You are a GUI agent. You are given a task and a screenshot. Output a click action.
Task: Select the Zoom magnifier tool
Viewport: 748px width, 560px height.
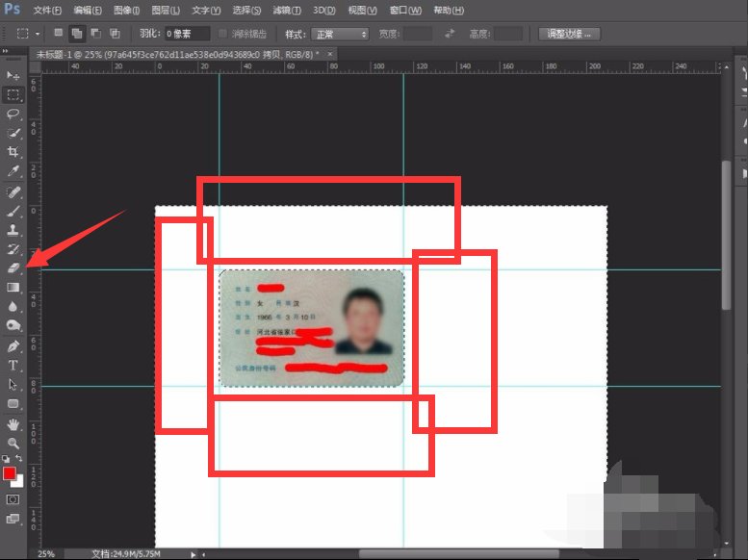(13, 443)
